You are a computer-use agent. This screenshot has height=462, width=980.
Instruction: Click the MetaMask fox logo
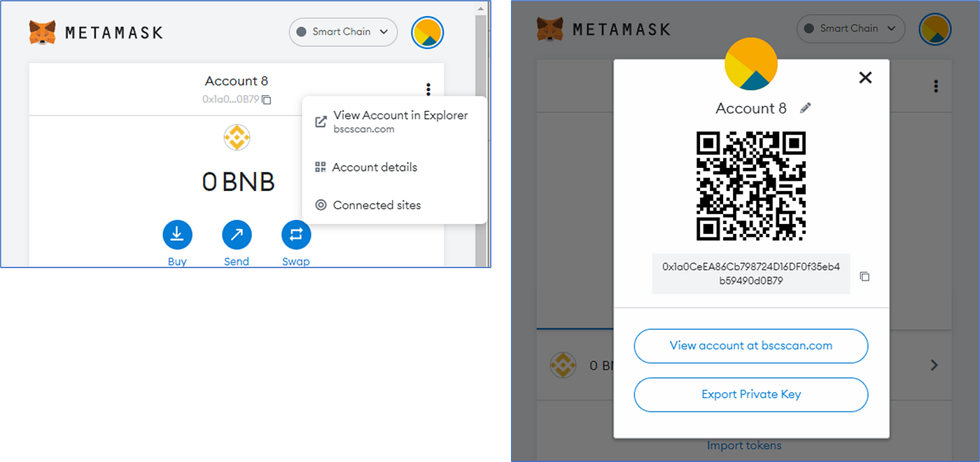(42, 31)
